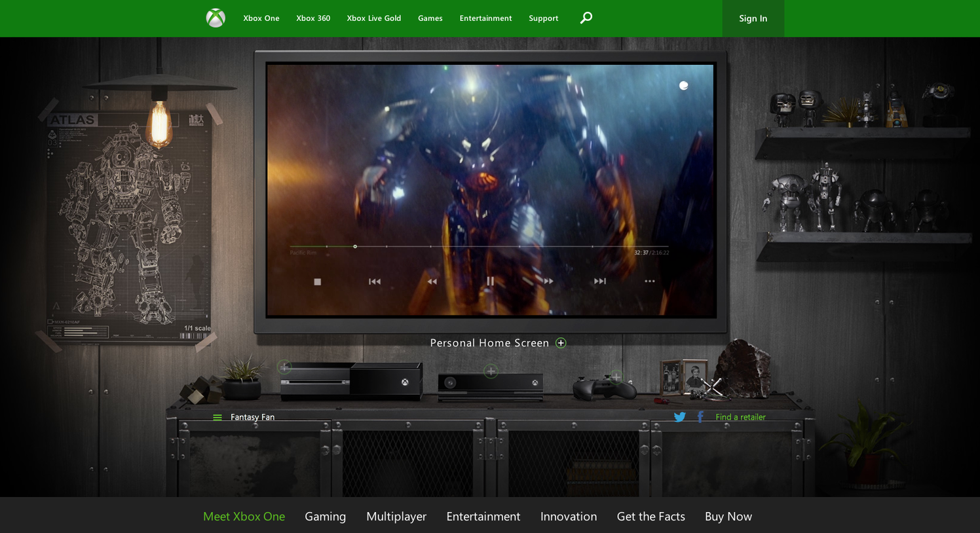This screenshot has width=980, height=533.
Task: Open the Games menu
Action: [x=430, y=18]
